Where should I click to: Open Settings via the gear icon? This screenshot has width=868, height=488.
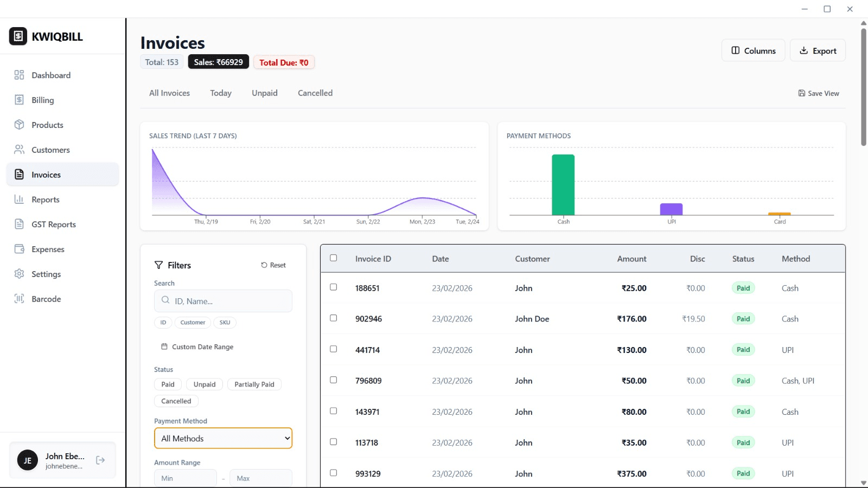click(x=20, y=274)
